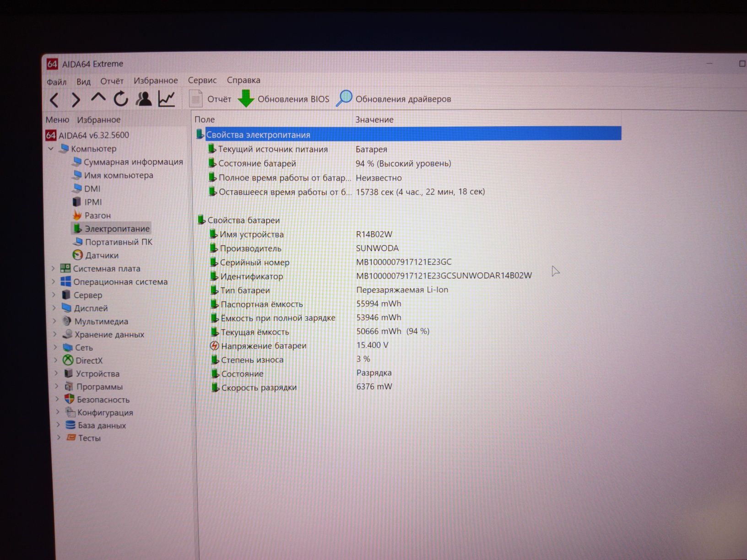Switch to the Меню sidebar tab
747x560 pixels.
[x=57, y=120]
